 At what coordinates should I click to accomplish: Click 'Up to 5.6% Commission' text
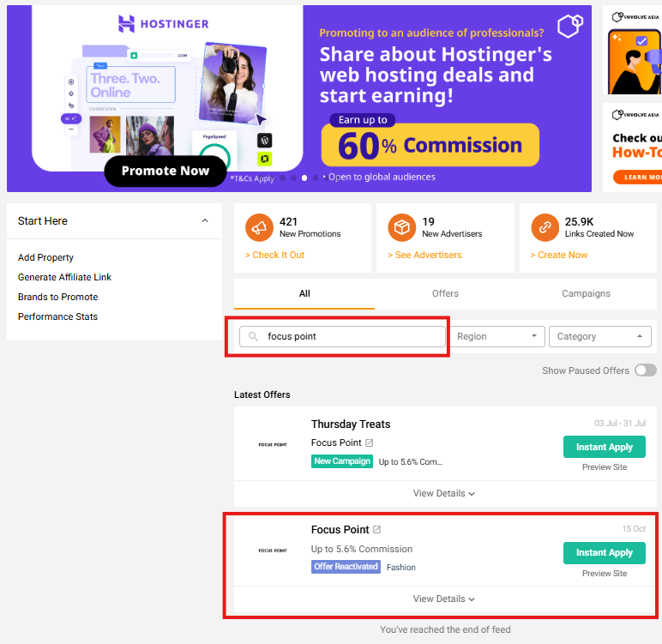362,549
